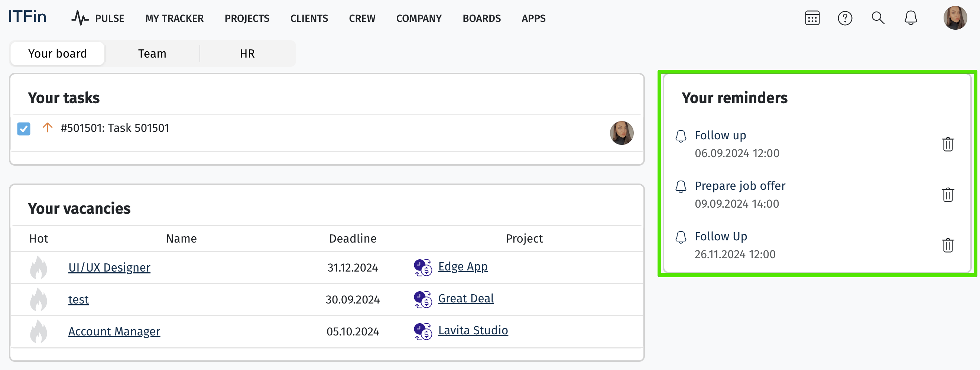Viewport: 980px width, 370px height.
Task: Open the COMPANY menu
Action: [418, 18]
